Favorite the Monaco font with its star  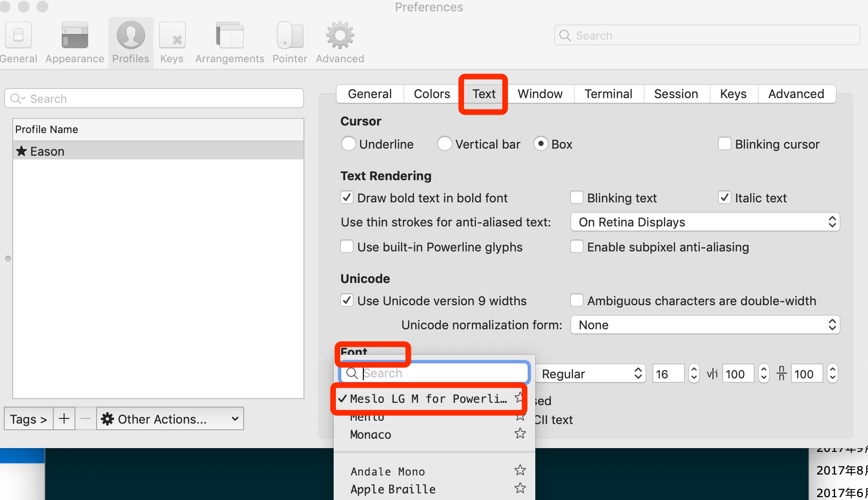pyautogui.click(x=520, y=433)
